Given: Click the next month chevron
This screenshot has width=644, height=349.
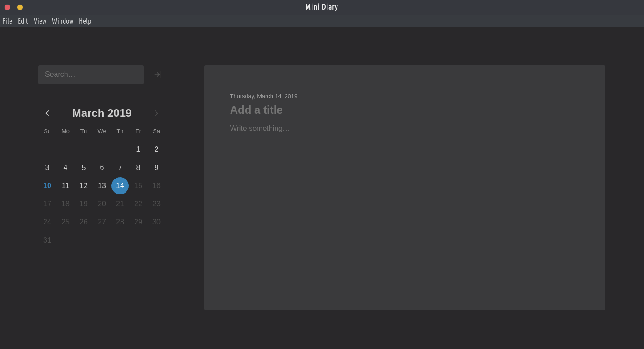Looking at the screenshot, I should 156,113.
